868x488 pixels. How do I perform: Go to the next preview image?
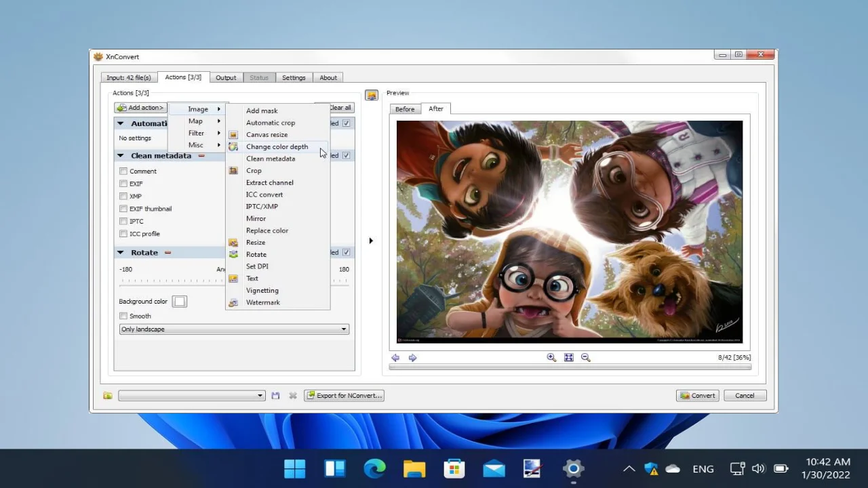click(x=412, y=357)
